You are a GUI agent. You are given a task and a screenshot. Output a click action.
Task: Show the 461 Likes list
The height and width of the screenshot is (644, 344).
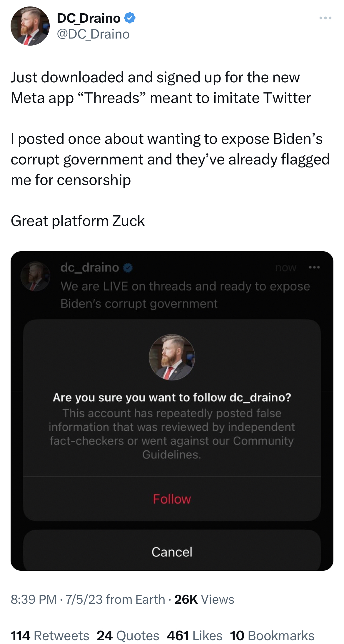[194, 635]
